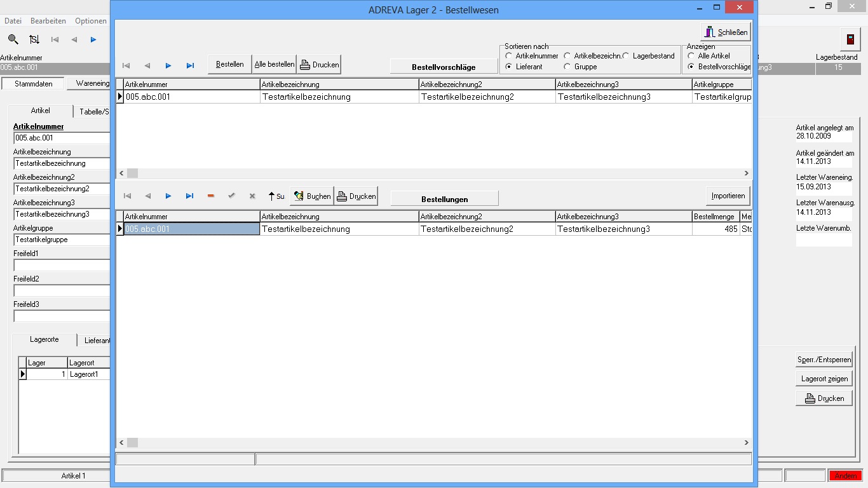Show Alle Artikel radio option
The image size is (868, 488).
click(x=691, y=56)
